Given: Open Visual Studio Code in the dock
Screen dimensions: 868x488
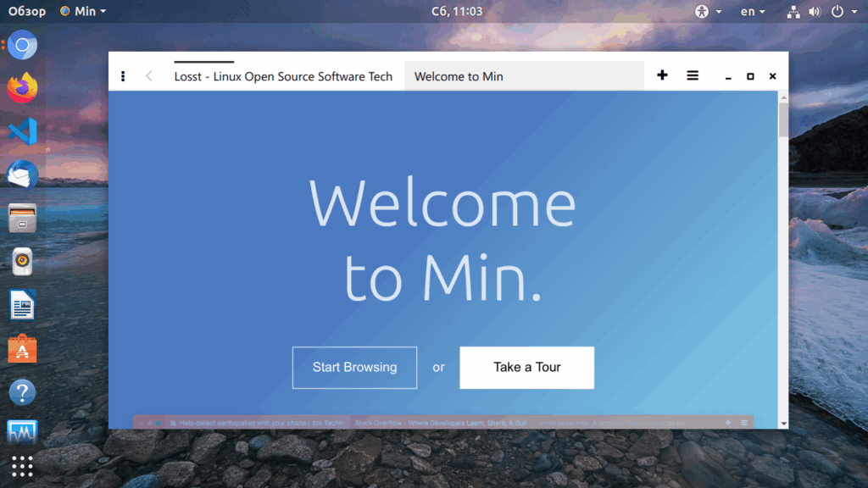Looking at the screenshot, I should [x=22, y=131].
